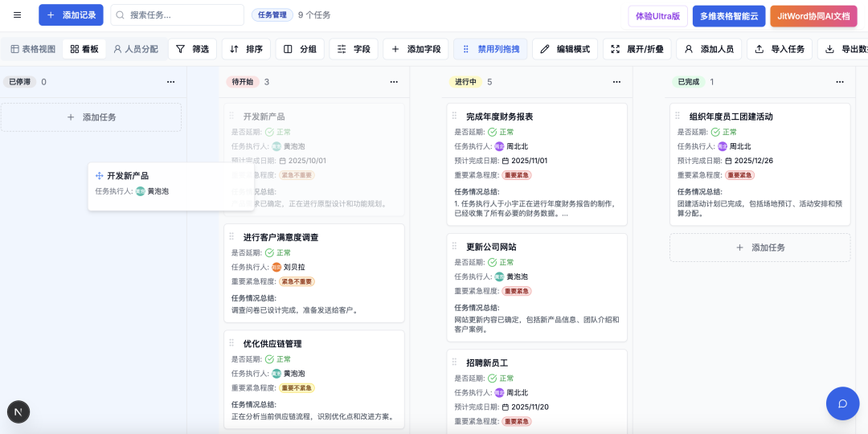The image size is (868, 434).
Task: Click drag handle of 招聘新员工 card
Action: [x=454, y=362]
